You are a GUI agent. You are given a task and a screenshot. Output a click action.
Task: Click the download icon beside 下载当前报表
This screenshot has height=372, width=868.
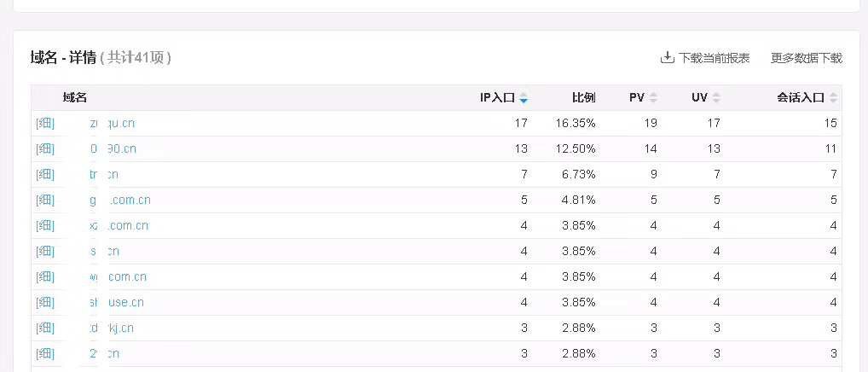(667, 58)
